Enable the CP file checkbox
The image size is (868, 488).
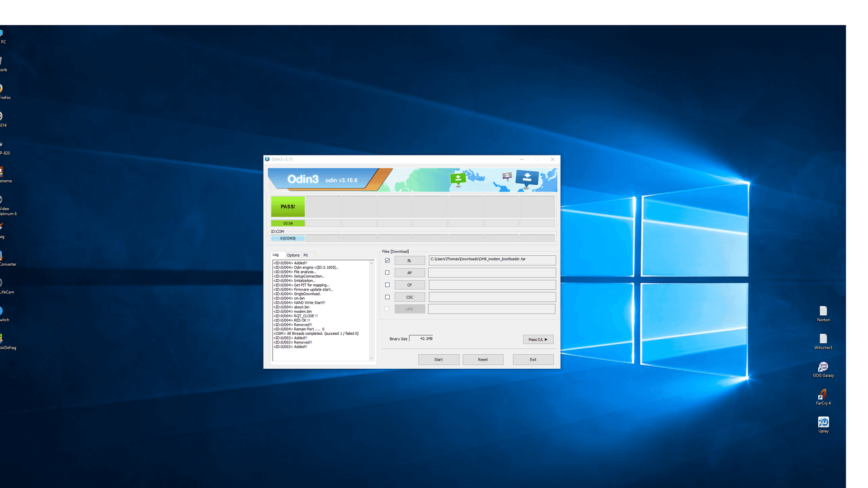(387, 285)
